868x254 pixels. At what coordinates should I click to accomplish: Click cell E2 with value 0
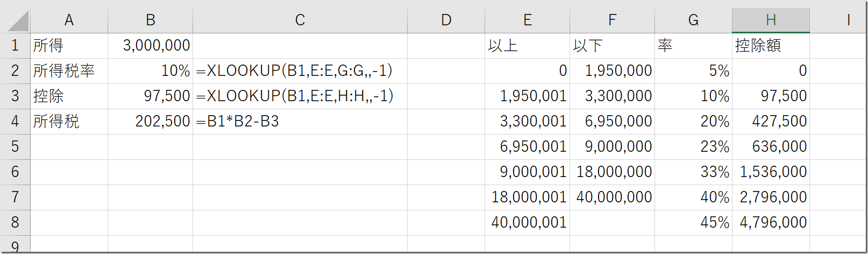pyautogui.click(x=527, y=71)
